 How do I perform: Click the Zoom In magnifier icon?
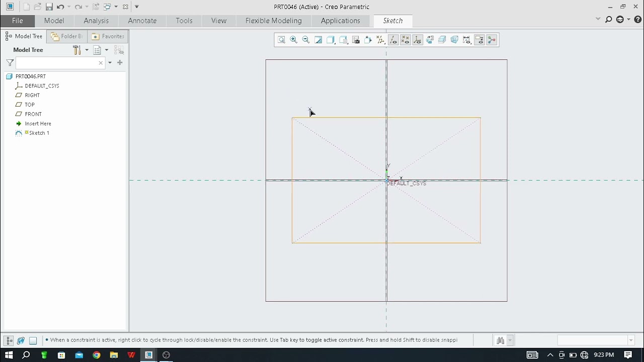pyautogui.click(x=293, y=40)
